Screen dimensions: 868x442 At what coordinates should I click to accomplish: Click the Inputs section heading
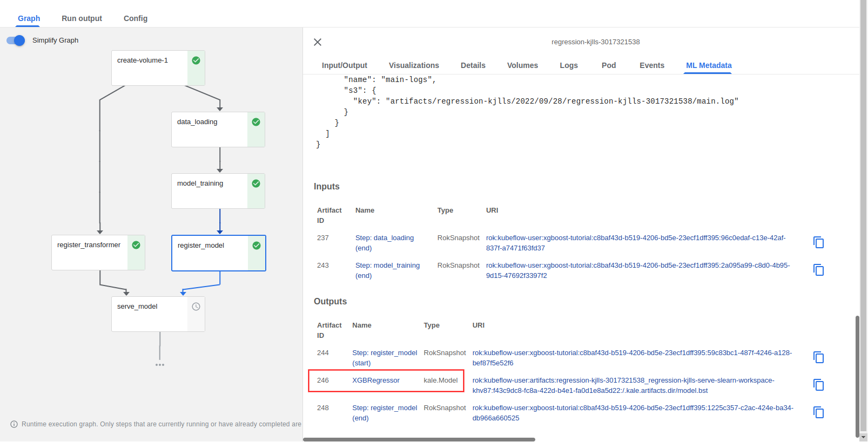pos(327,187)
